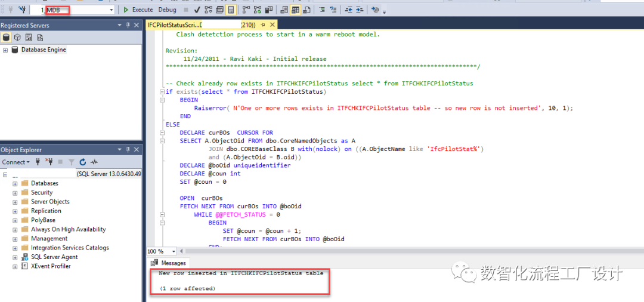Open Registered Servers window position dropdown

click(x=119, y=26)
